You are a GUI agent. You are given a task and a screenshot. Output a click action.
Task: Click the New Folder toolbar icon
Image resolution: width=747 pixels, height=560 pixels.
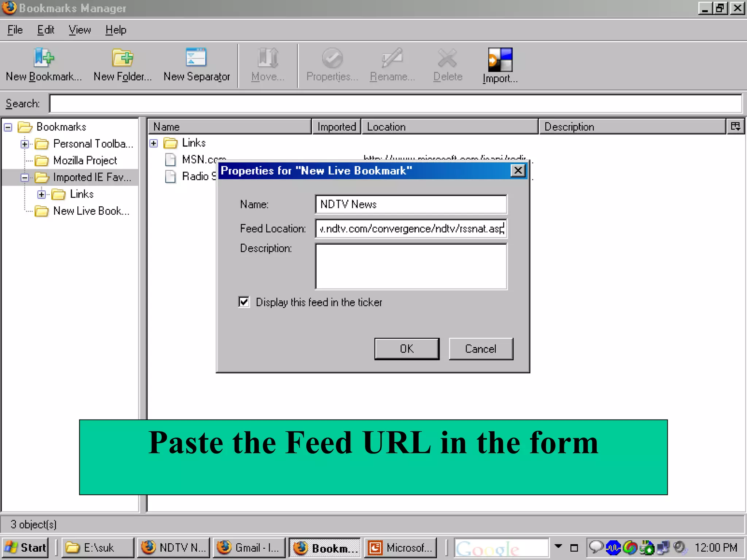(123, 58)
